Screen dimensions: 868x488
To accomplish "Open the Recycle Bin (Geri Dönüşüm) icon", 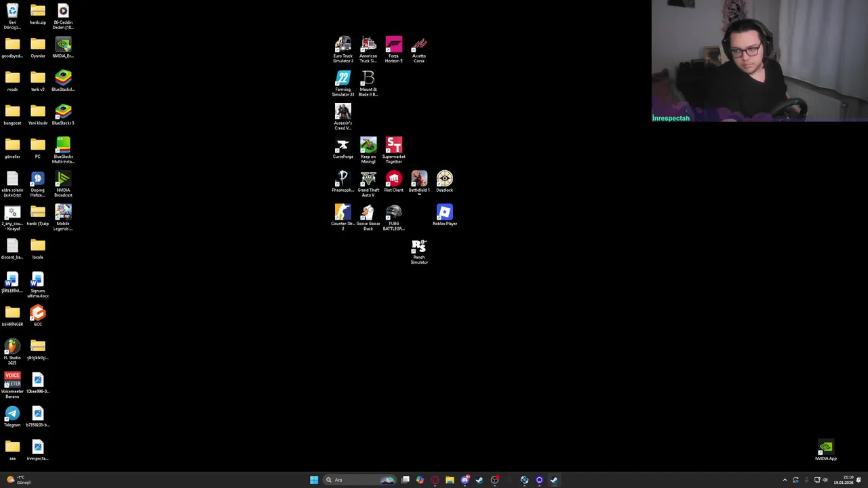I will [12, 16].
